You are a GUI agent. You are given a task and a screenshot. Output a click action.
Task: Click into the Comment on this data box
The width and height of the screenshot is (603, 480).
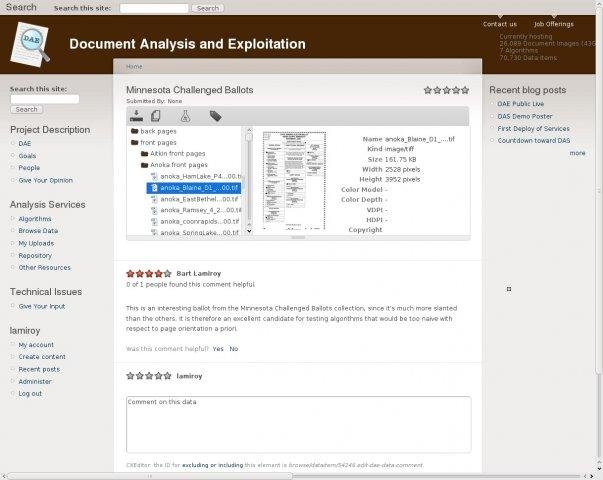[x=298, y=425]
